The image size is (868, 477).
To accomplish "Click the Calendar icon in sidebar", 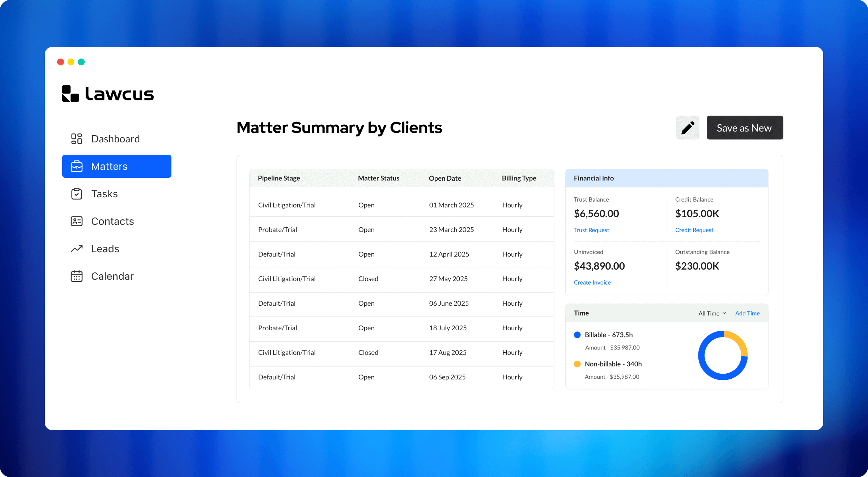I will pyautogui.click(x=77, y=276).
